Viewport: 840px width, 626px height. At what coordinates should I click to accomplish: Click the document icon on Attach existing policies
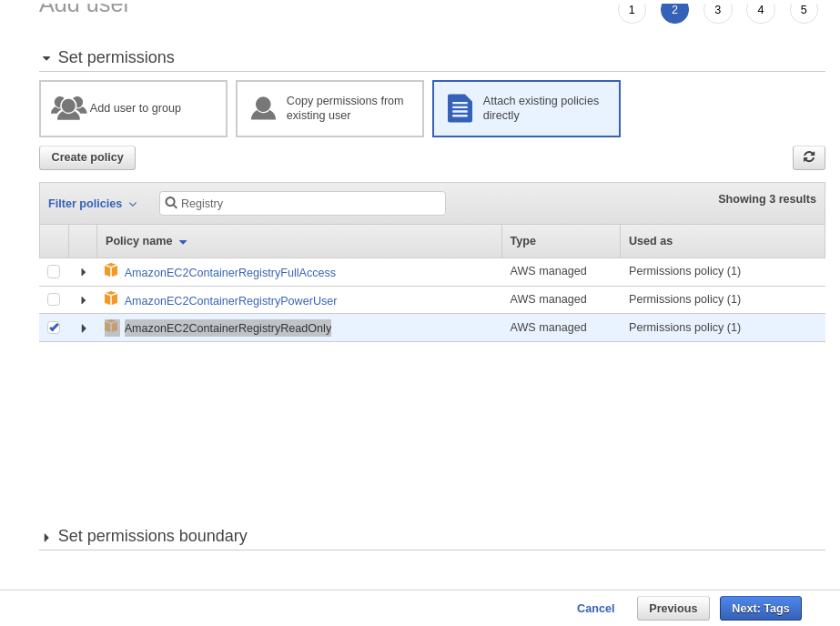click(x=459, y=107)
